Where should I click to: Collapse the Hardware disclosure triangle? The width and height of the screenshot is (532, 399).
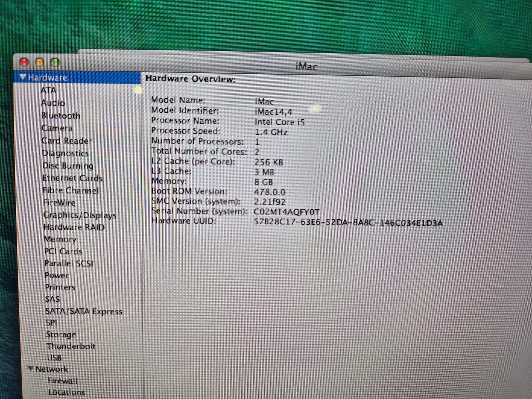[x=23, y=77]
